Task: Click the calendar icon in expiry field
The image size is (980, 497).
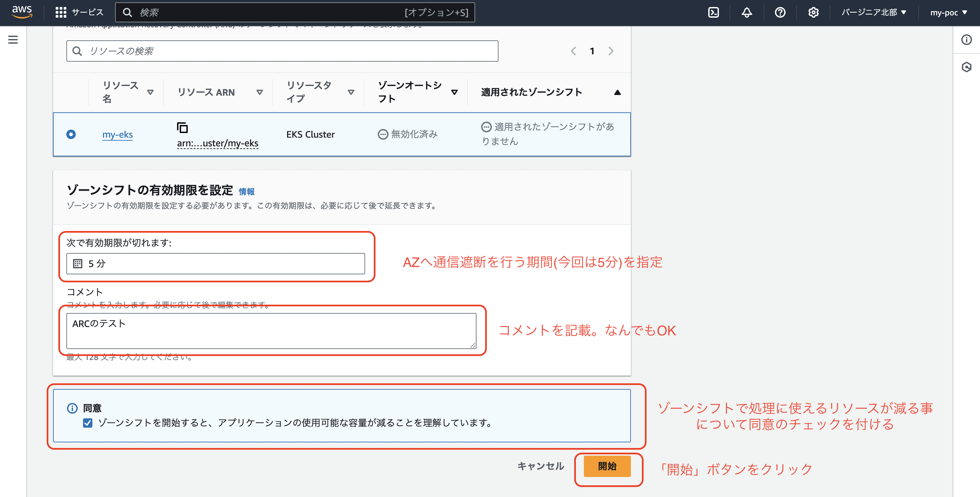Action: pyautogui.click(x=78, y=264)
